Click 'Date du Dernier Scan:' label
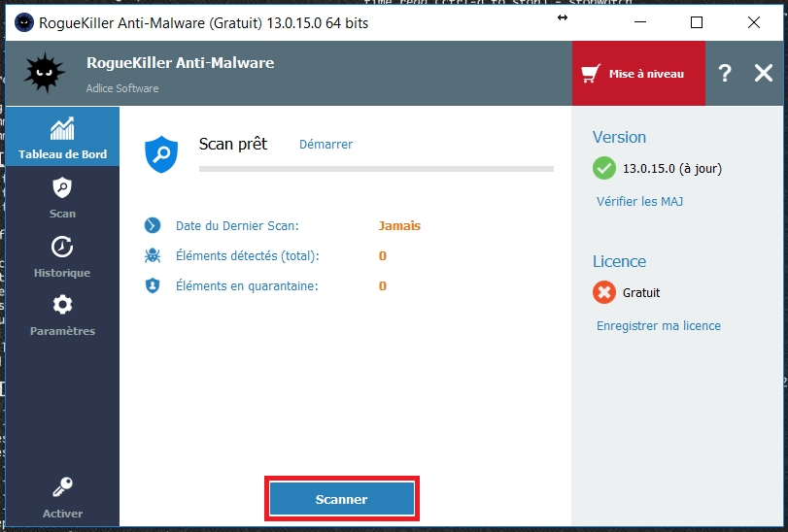788x532 pixels. point(237,226)
